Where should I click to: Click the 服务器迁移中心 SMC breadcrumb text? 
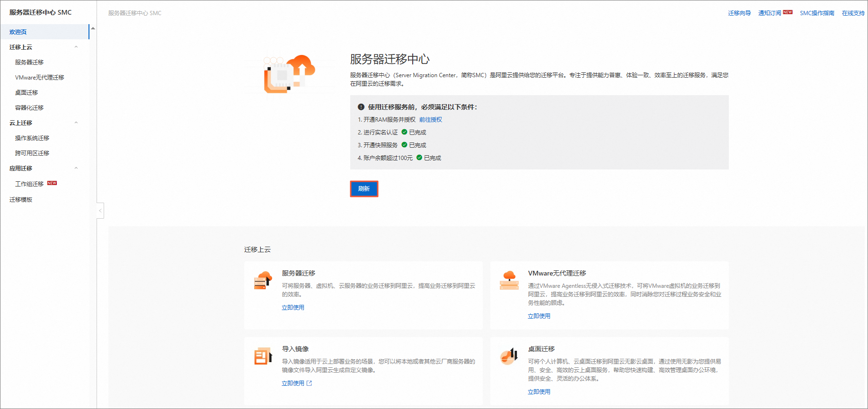pos(135,13)
